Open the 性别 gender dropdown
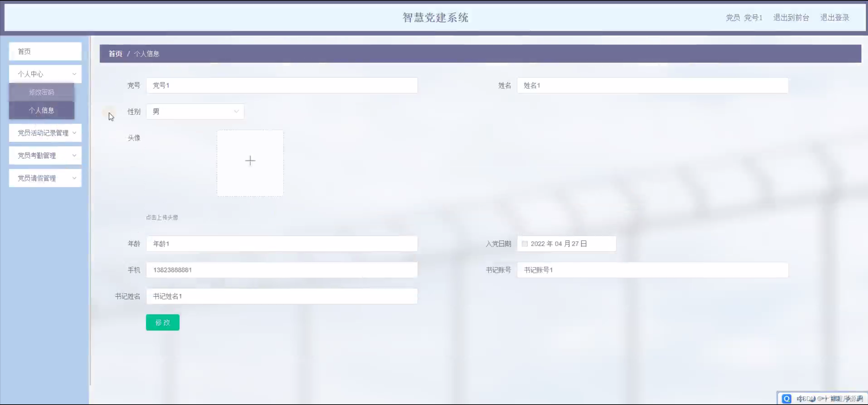The width and height of the screenshot is (868, 405). (195, 112)
